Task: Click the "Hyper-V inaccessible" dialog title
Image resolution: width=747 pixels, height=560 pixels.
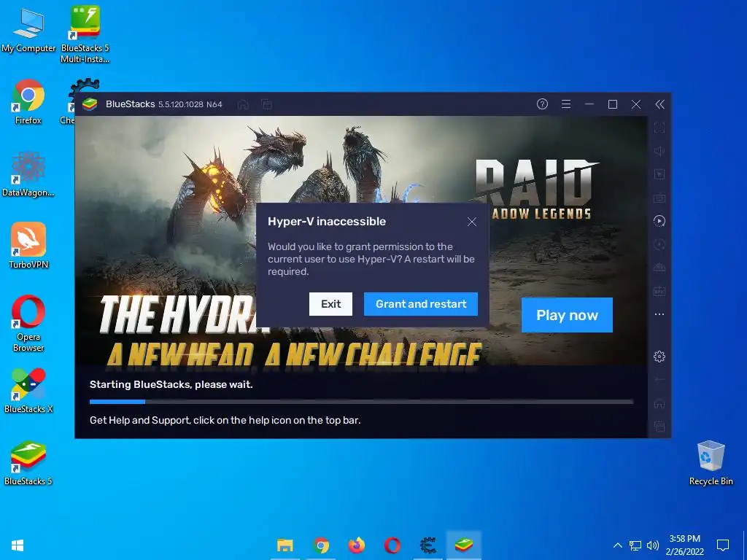Action: point(326,222)
